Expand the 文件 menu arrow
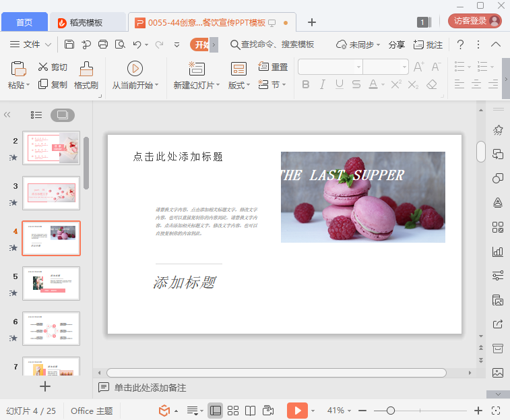 [48, 44]
